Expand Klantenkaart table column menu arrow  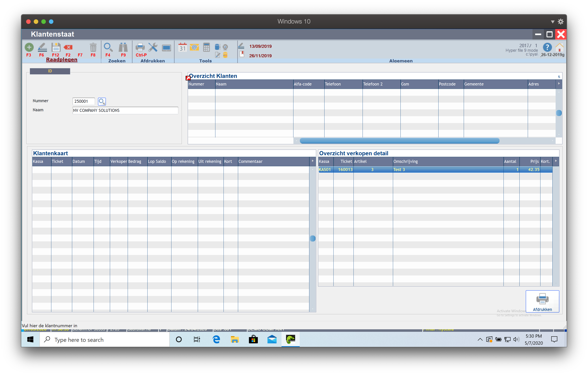coord(312,161)
